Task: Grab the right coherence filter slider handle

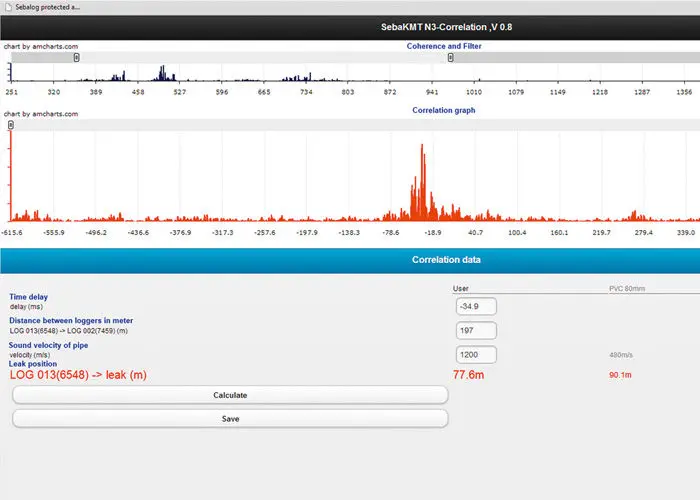Action: tap(450, 58)
